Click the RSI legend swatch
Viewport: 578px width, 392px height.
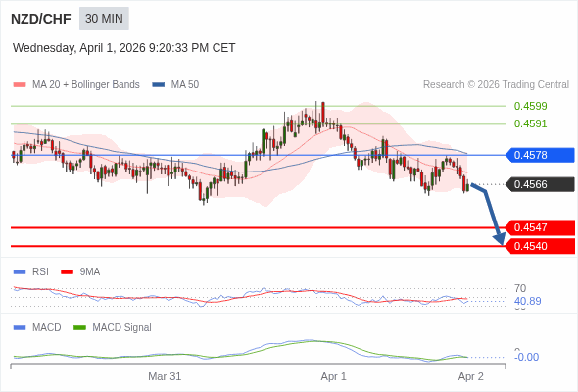pyautogui.click(x=20, y=272)
